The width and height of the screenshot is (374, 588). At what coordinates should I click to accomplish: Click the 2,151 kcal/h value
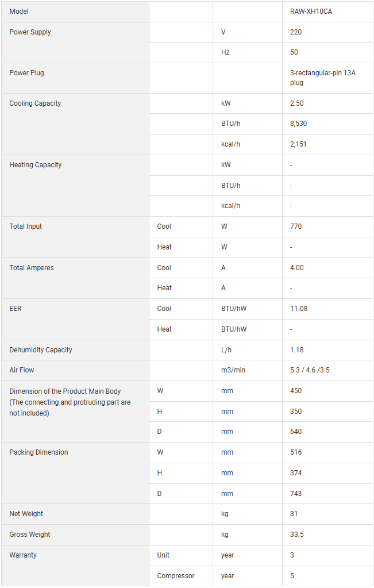point(298,144)
